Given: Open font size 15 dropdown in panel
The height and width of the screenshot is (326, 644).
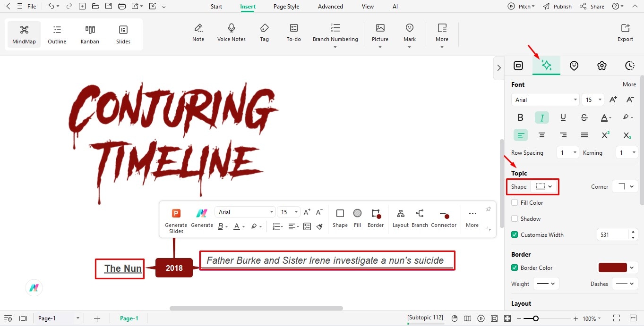Looking at the screenshot, I should [x=592, y=100].
